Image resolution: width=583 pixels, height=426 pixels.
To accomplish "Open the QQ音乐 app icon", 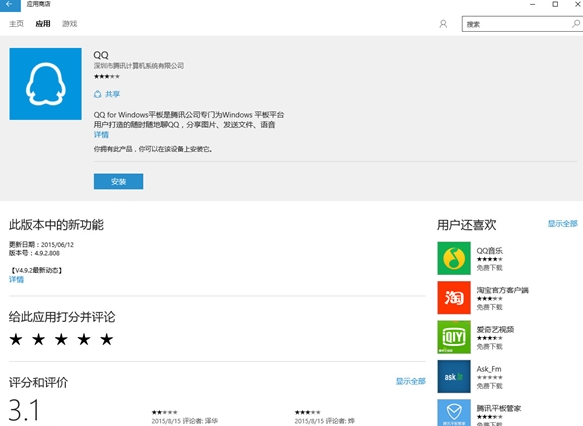I will 454,258.
